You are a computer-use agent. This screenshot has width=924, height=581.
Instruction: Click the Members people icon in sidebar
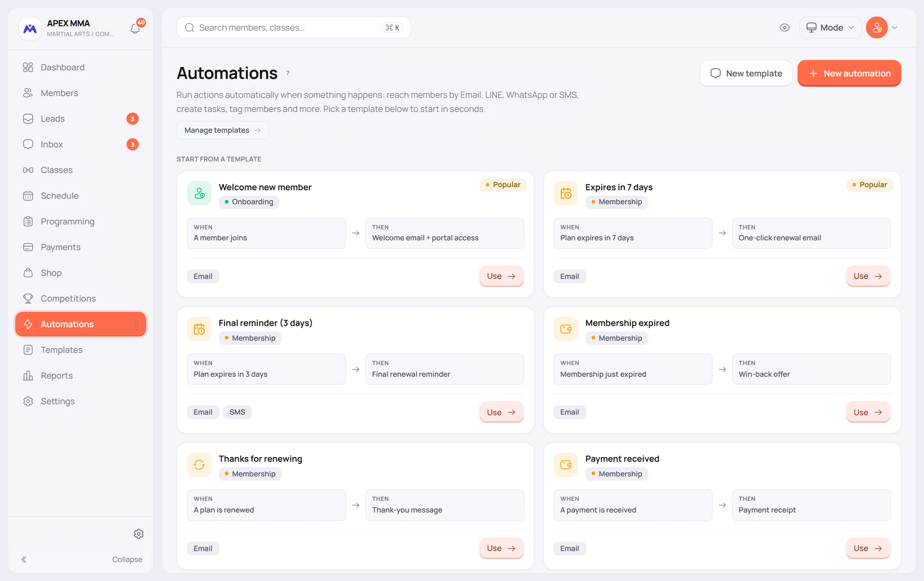[x=28, y=93]
